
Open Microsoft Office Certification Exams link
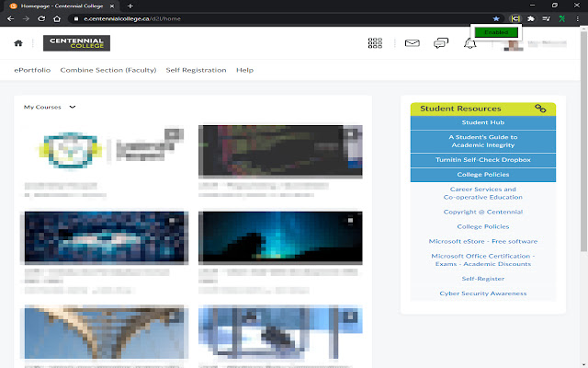pos(483,259)
